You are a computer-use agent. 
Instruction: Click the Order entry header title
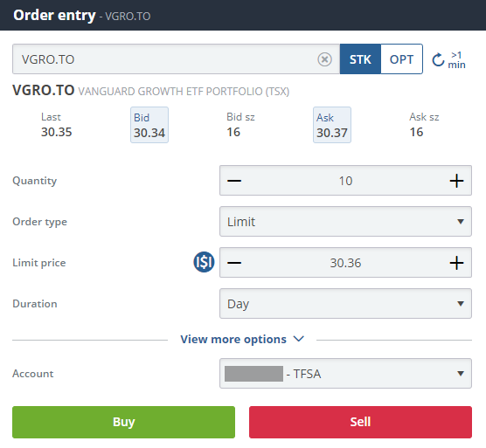(54, 15)
